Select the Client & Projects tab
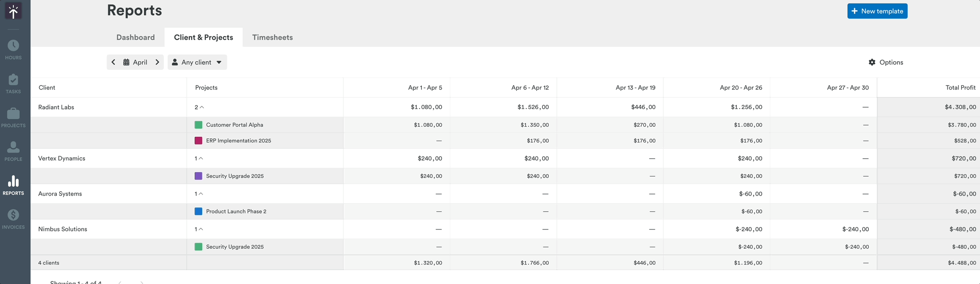This screenshot has height=284, width=980. click(203, 37)
